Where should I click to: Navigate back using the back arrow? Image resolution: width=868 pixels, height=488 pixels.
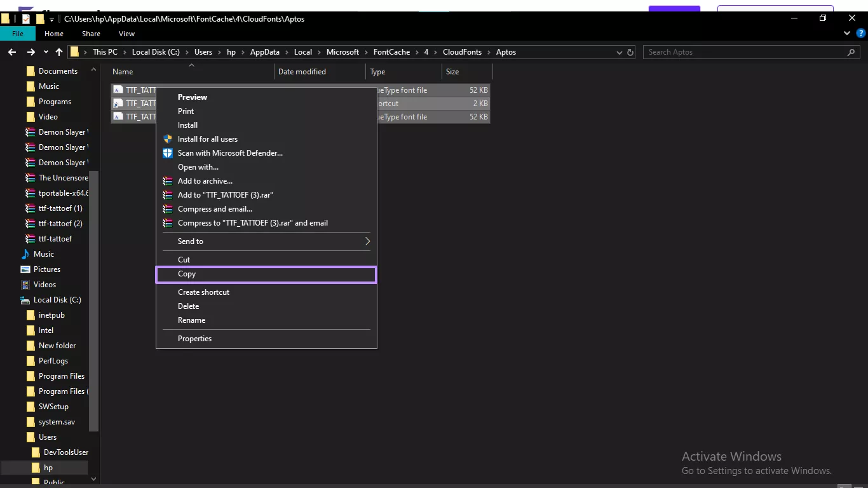point(11,52)
